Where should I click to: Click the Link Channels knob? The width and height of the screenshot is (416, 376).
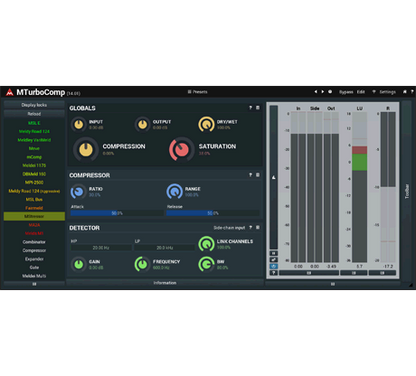(x=206, y=244)
